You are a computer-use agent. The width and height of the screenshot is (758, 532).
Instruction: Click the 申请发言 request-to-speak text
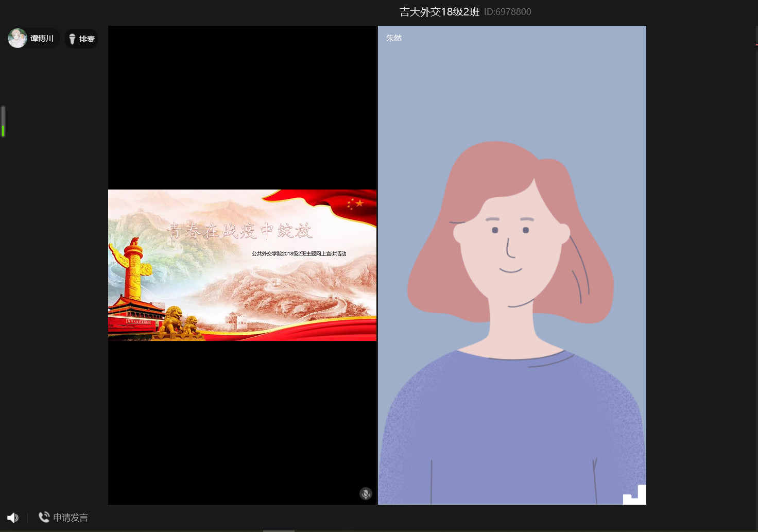click(71, 518)
